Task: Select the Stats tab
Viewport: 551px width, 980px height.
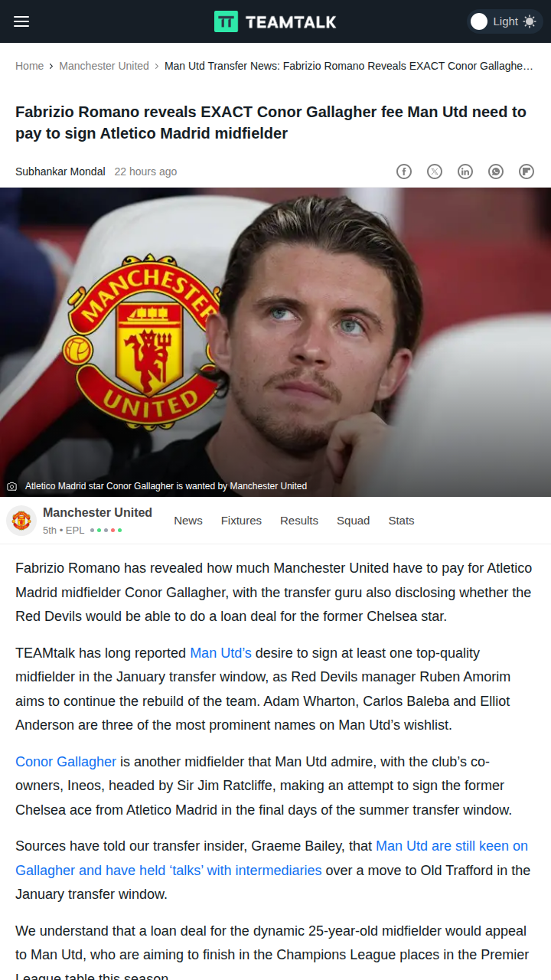Action: click(x=401, y=521)
